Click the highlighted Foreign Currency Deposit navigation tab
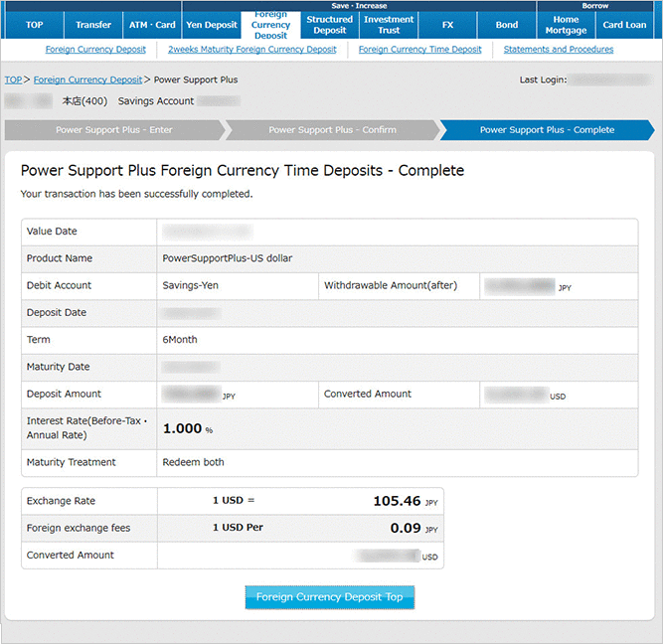The width and height of the screenshot is (663, 644). coord(270,25)
